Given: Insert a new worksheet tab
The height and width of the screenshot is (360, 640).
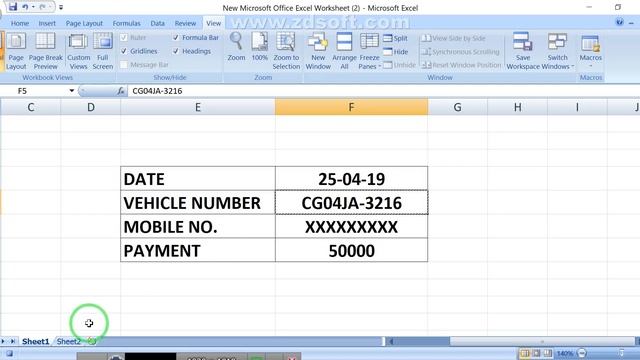Looking at the screenshot, I should [x=92, y=341].
